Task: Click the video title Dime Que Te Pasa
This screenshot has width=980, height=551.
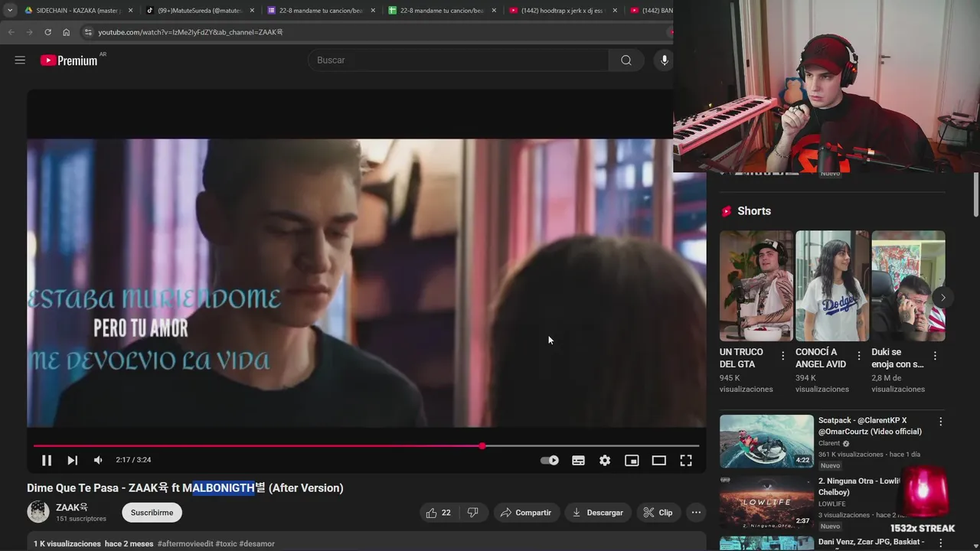Action: (x=185, y=487)
